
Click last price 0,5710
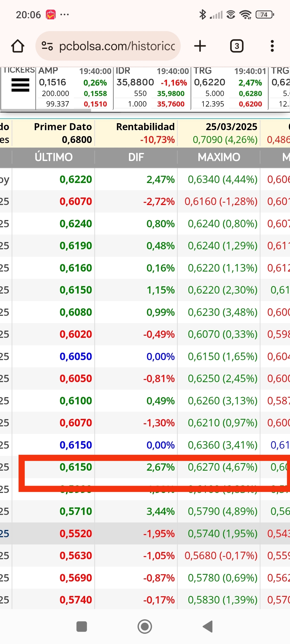click(76, 511)
